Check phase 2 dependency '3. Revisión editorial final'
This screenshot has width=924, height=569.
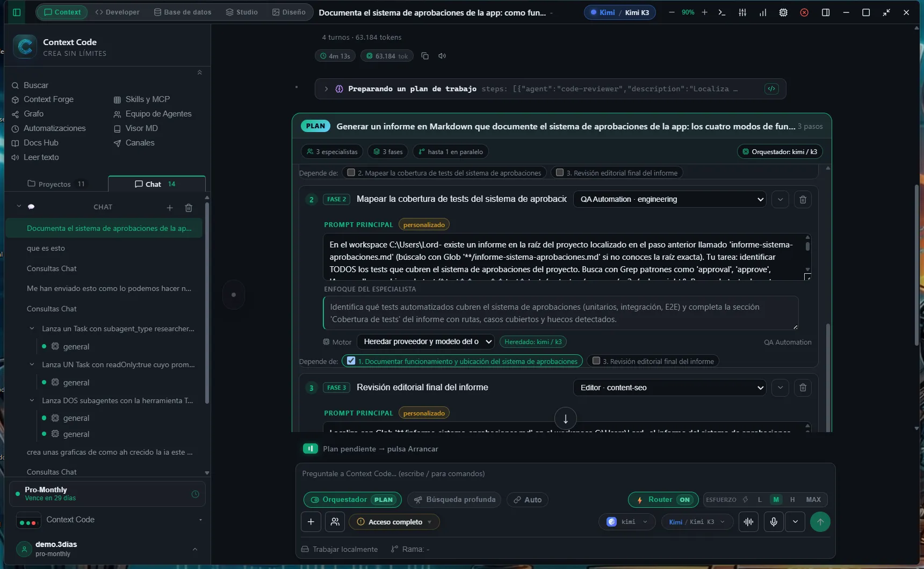point(596,361)
